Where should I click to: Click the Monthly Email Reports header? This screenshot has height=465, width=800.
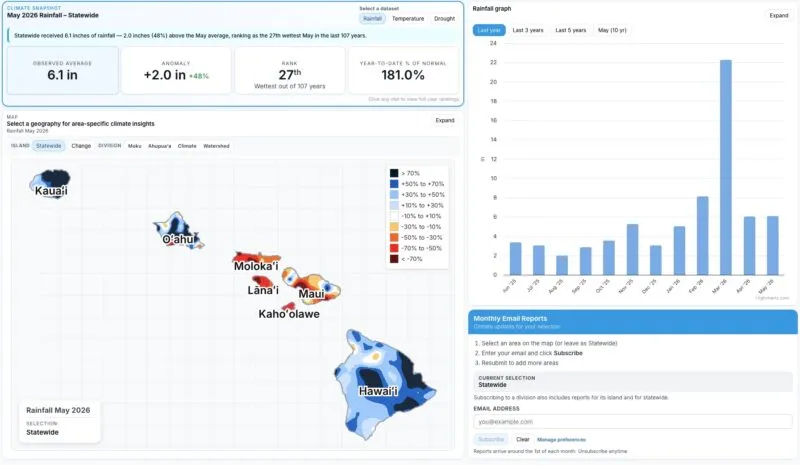633,322
